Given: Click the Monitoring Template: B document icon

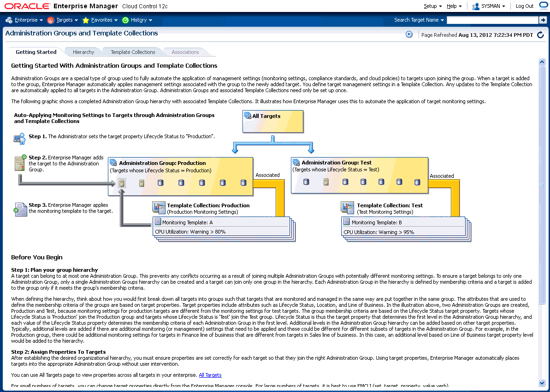Looking at the screenshot, I should 347,222.
